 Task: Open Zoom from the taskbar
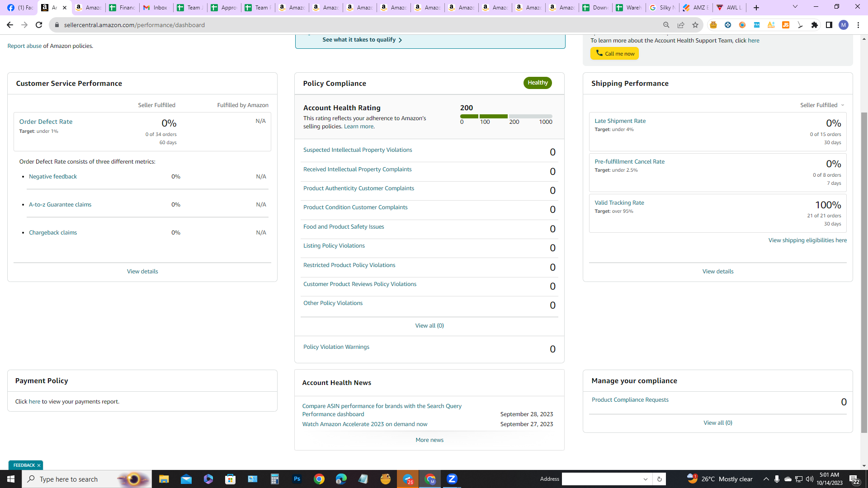pos(452,479)
